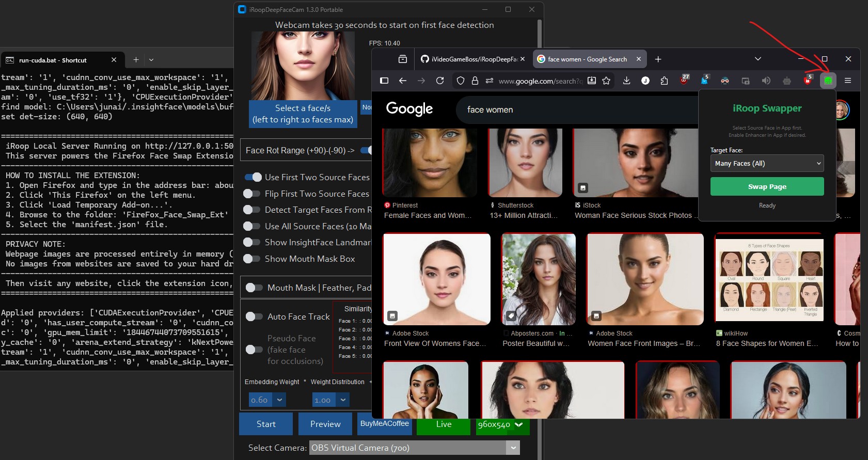
Task: Click the Google search box 'face women'
Action: (576, 109)
